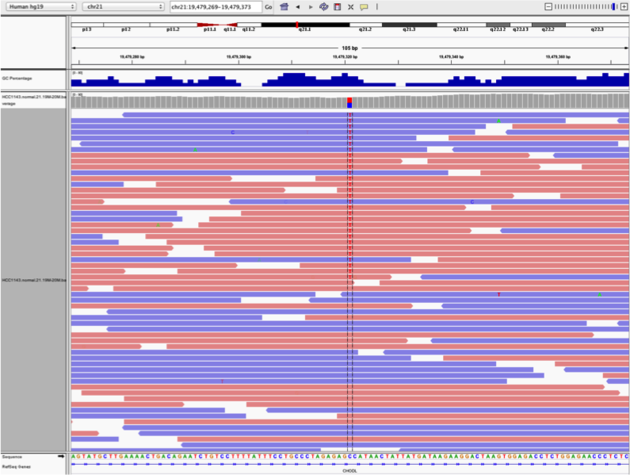Select the RefSeq Genes track label
630x475 pixels.
click(16, 466)
